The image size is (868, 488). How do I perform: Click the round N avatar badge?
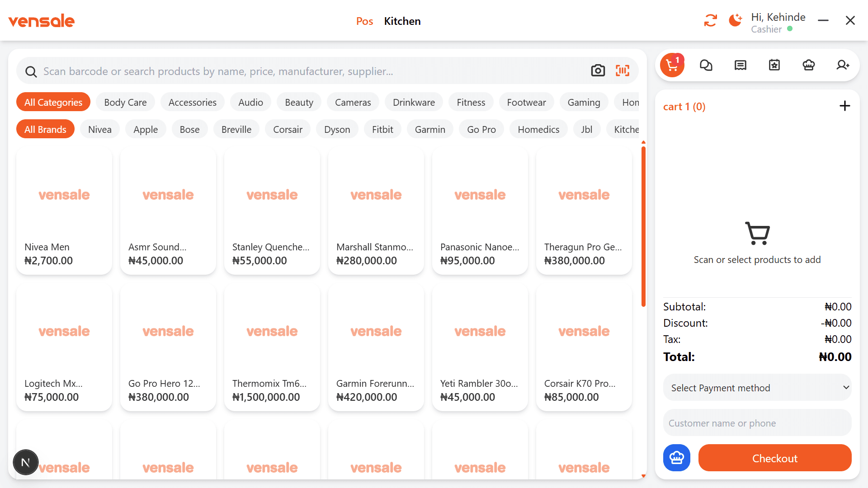pyautogui.click(x=26, y=462)
